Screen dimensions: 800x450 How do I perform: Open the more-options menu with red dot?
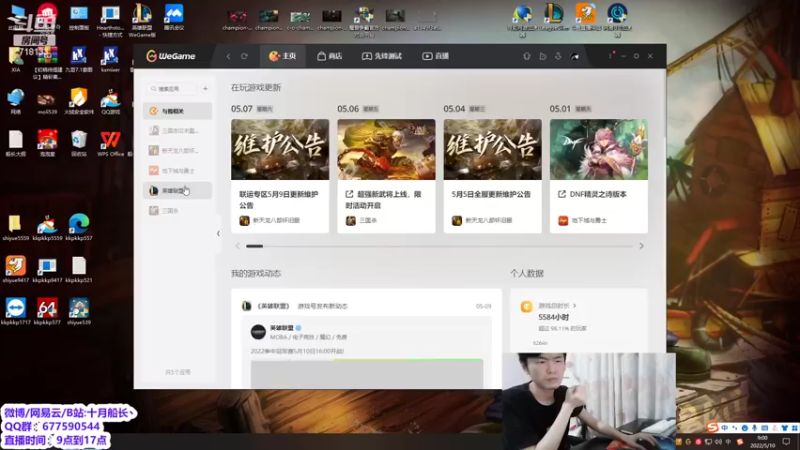click(x=610, y=55)
